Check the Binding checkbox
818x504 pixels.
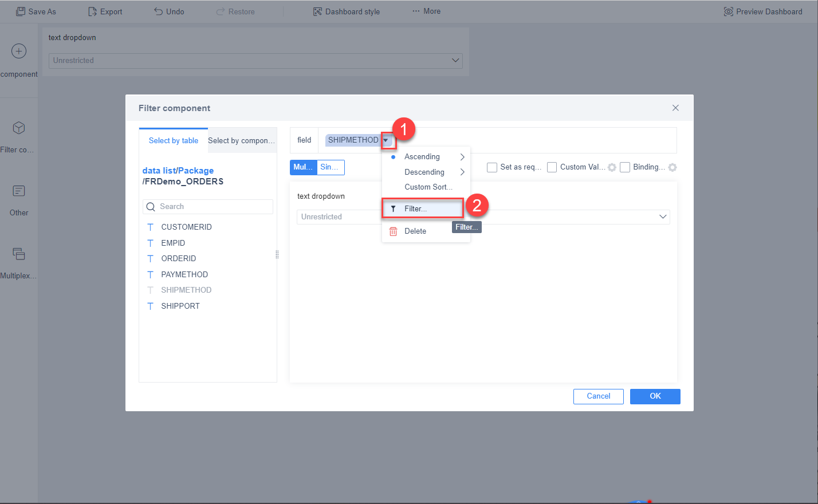(x=625, y=167)
